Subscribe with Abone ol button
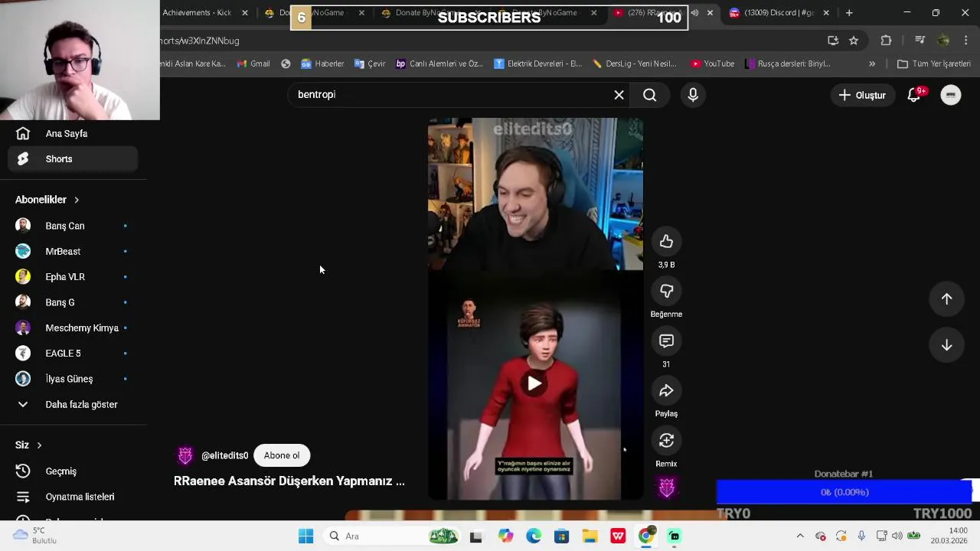980x551 pixels. click(x=282, y=455)
